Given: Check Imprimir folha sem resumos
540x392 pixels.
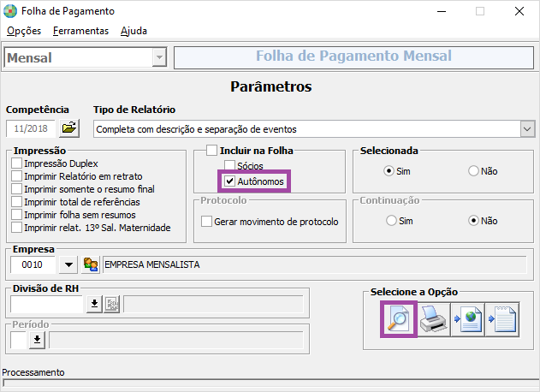Looking at the screenshot, I should [16, 215].
